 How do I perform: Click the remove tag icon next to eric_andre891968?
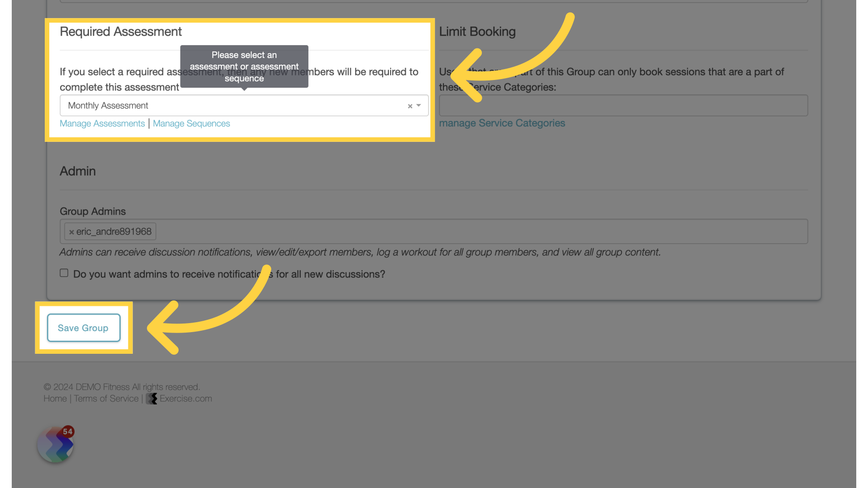point(71,231)
